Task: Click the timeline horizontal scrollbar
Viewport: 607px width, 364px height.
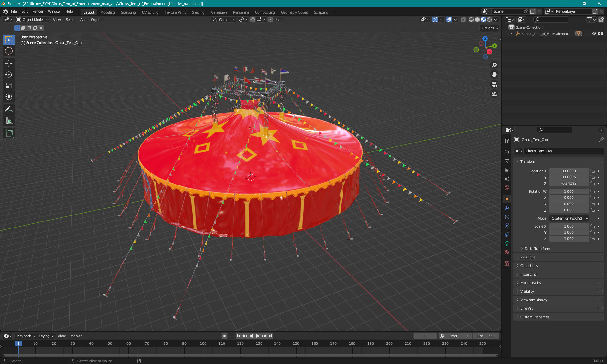Action: tap(250, 355)
